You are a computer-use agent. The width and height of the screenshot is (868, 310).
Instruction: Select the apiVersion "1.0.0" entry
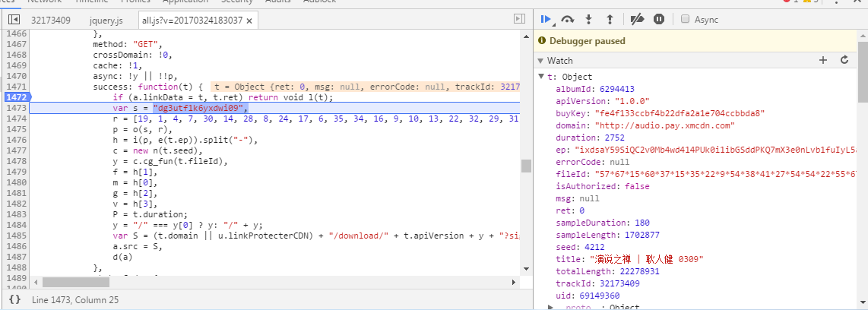coord(602,101)
